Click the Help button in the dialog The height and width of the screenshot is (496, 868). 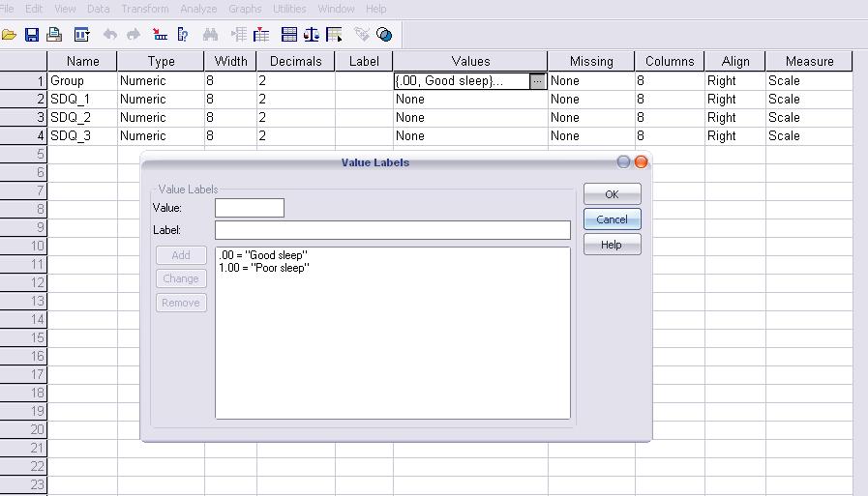pos(612,245)
